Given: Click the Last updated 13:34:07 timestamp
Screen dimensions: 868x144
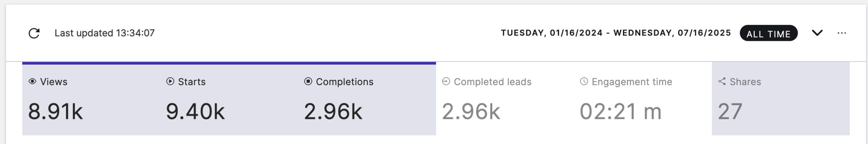Looking at the screenshot, I should point(104,33).
